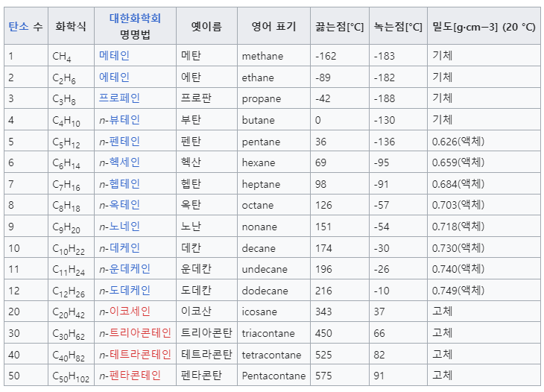Click the density 0.749(액체)

458,291
